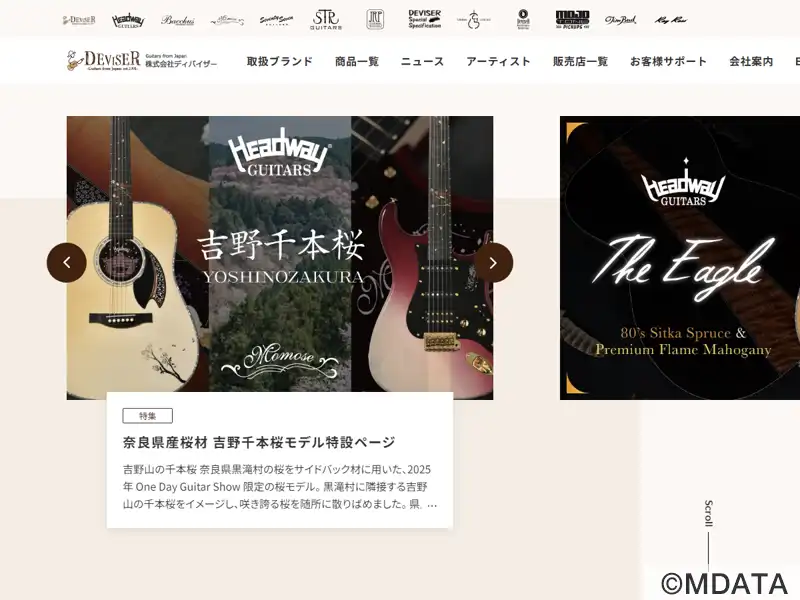Click the Headway Guitars logo in top bar

point(128,20)
